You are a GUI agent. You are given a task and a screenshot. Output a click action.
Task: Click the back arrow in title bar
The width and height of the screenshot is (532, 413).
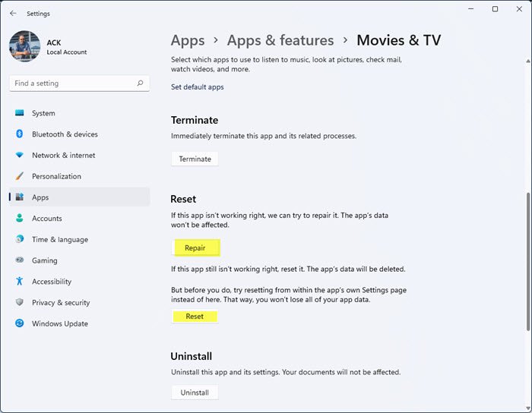[x=13, y=13]
